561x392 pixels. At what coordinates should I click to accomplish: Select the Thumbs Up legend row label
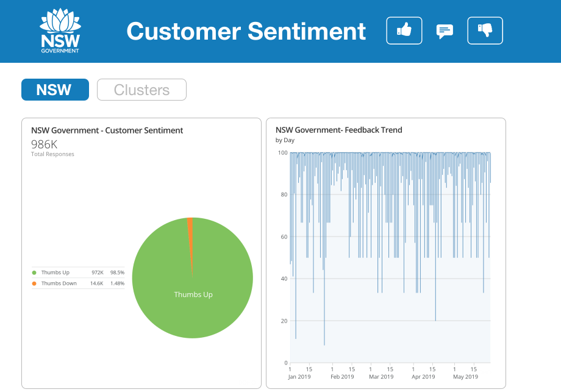(55, 273)
